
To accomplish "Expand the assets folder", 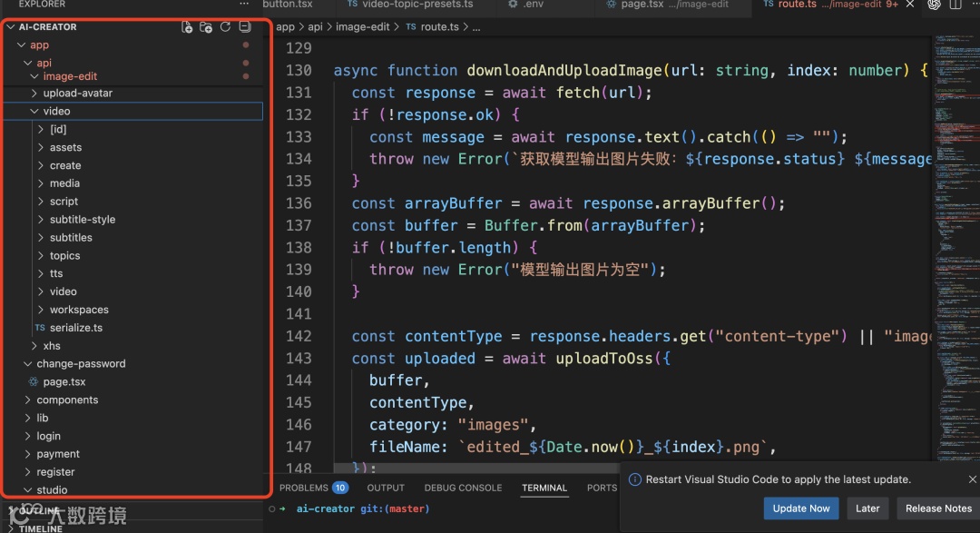I will click(x=41, y=147).
